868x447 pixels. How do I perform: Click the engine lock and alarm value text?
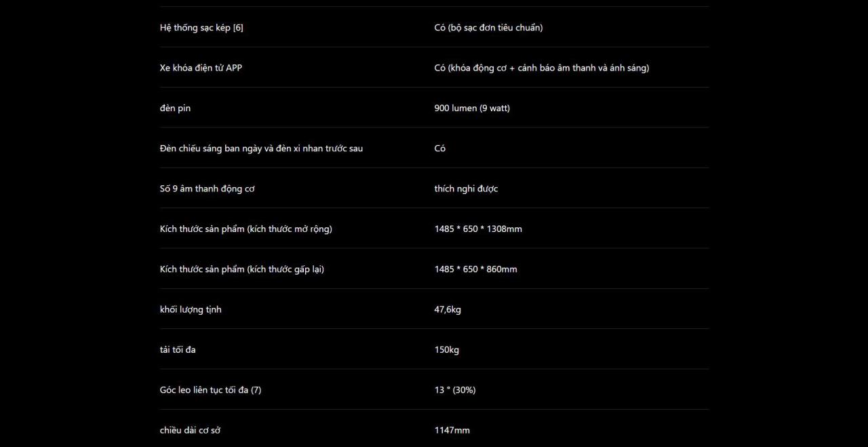pyautogui.click(x=541, y=68)
